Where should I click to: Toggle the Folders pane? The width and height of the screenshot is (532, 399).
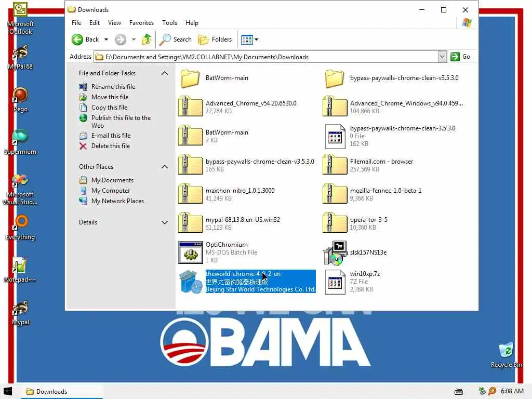pyautogui.click(x=215, y=39)
